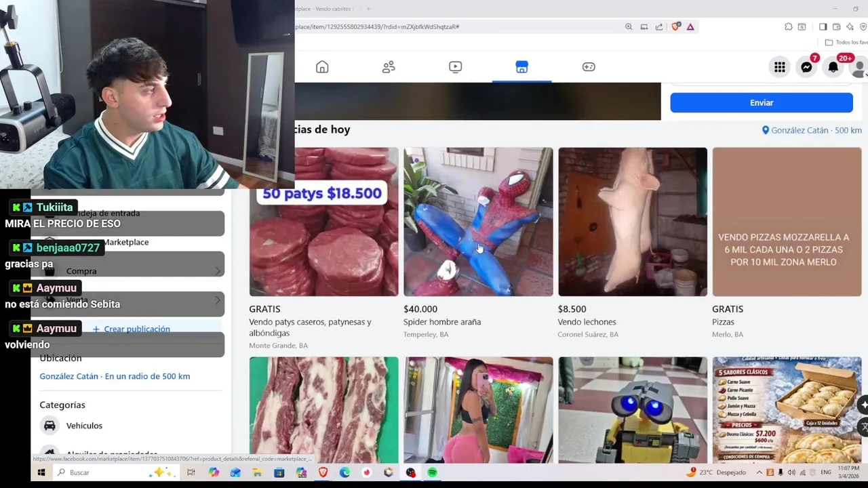This screenshot has height=488, width=868.
Task: Select the Vehículos category
Action: pyautogui.click(x=131, y=426)
